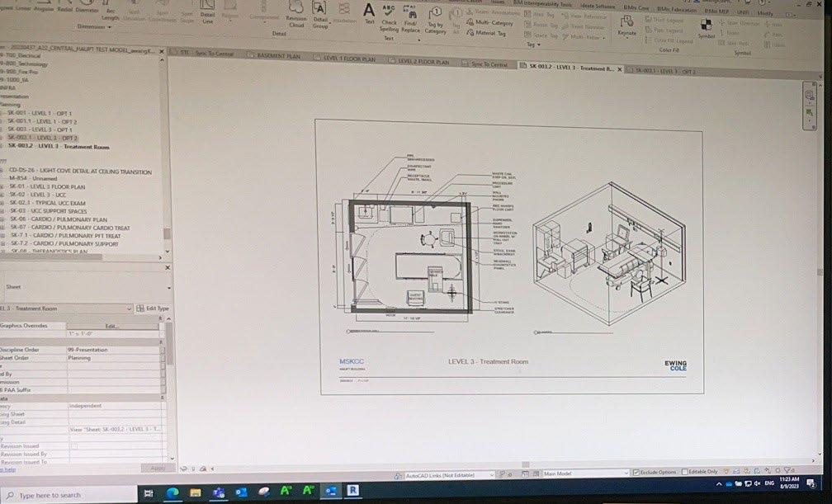Select the Detail Line tool
832x504 pixels.
(207, 12)
